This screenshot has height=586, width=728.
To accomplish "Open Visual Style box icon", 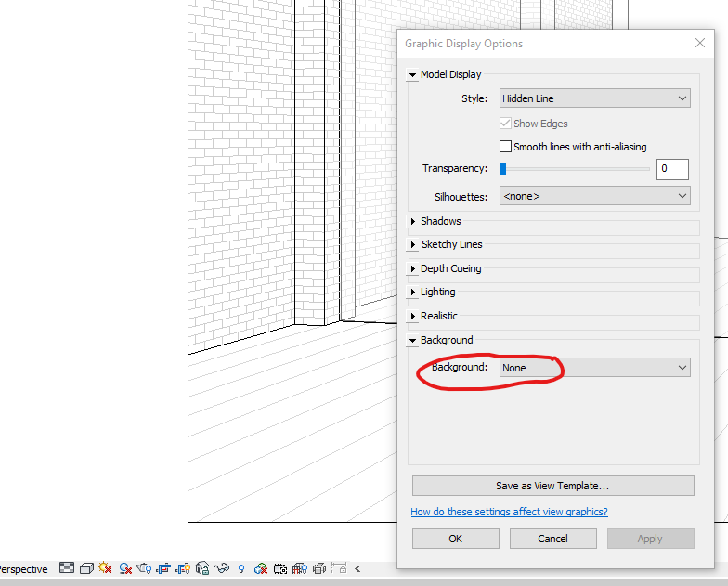I will point(86,568).
